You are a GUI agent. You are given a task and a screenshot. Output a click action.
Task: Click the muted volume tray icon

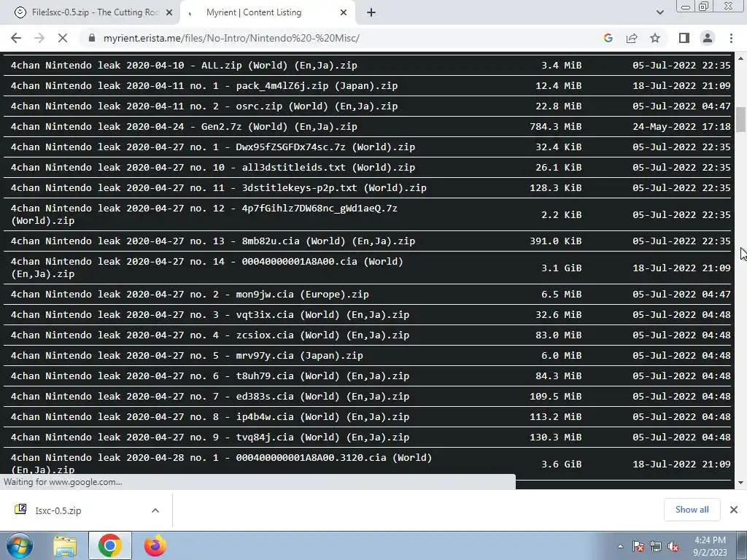coord(673,547)
